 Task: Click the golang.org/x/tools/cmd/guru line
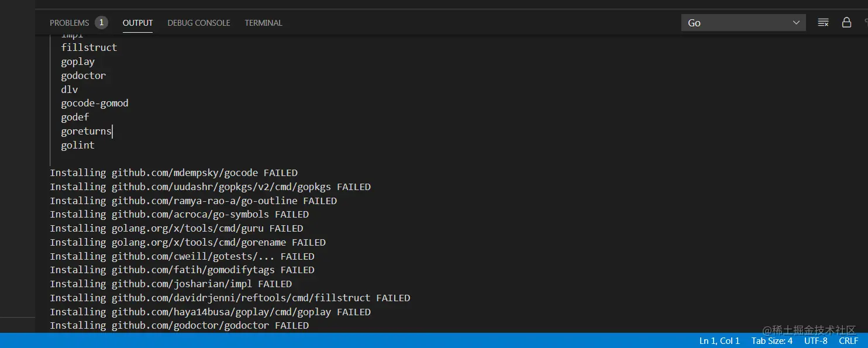tap(177, 229)
